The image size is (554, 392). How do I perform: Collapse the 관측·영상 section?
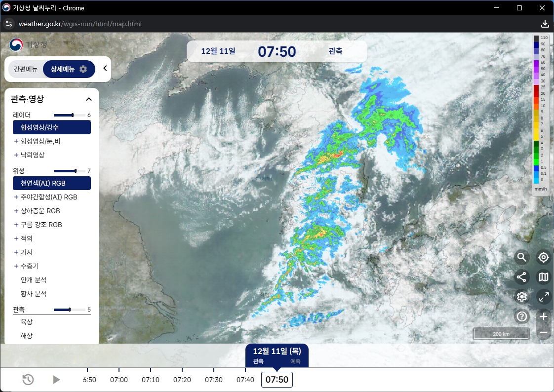click(89, 99)
